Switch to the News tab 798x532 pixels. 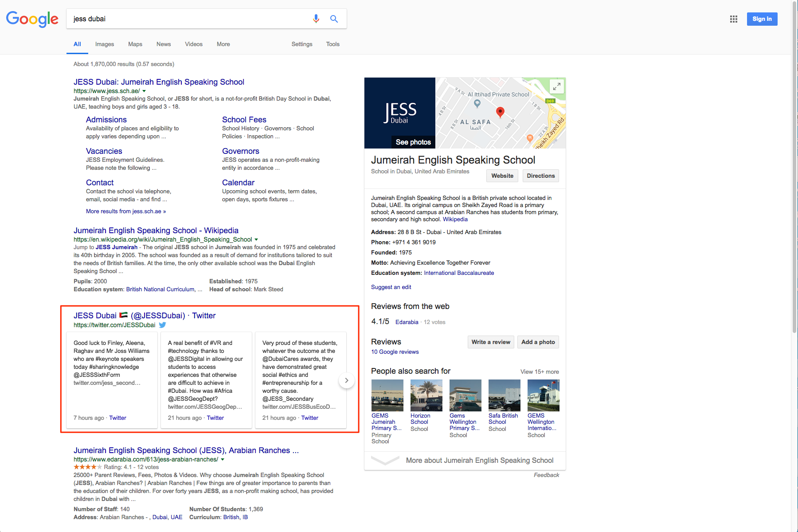(x=164, y=44)
